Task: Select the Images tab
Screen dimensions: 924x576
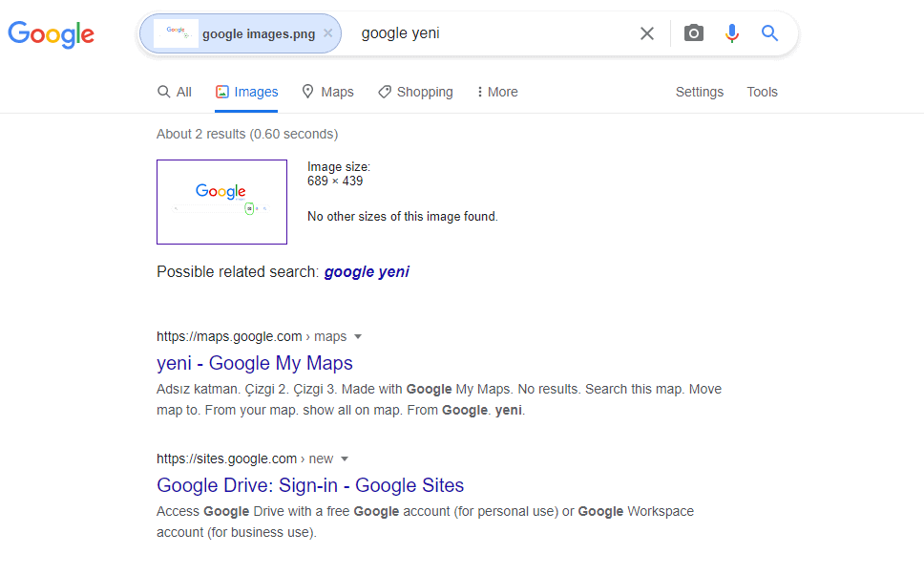Action: [x=246, y=92]
